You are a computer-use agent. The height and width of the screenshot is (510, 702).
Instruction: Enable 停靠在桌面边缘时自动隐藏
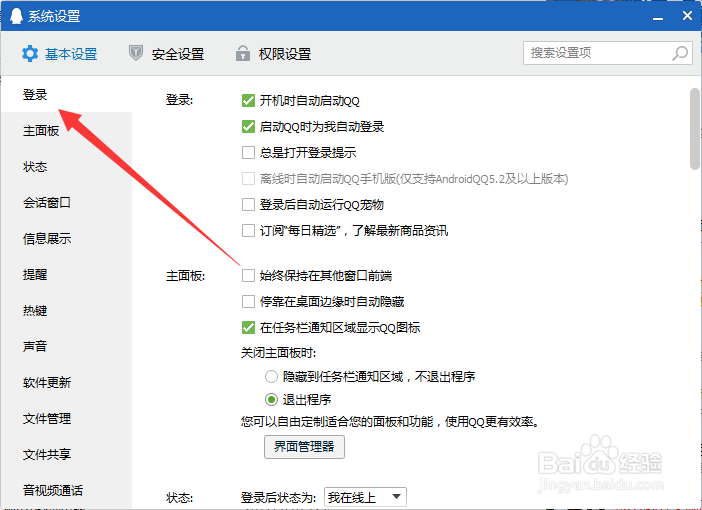click(x=248, y=301)
